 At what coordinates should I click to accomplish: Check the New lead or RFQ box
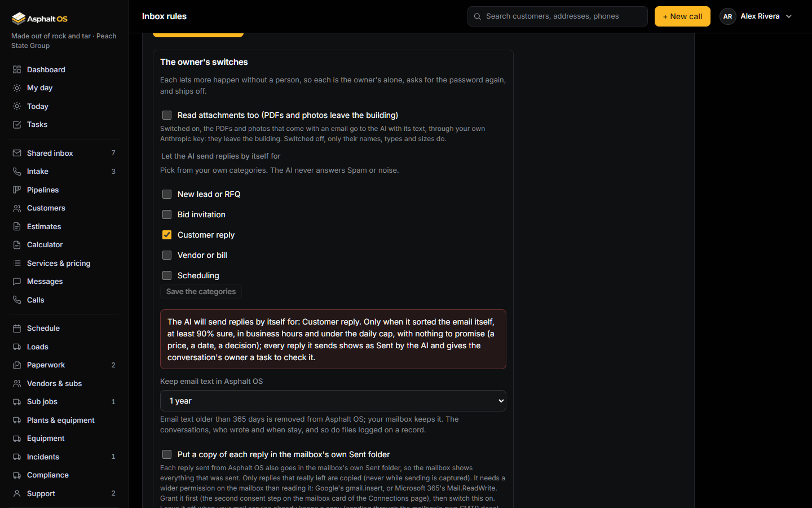pyautogui.click(x=167, y=194)
